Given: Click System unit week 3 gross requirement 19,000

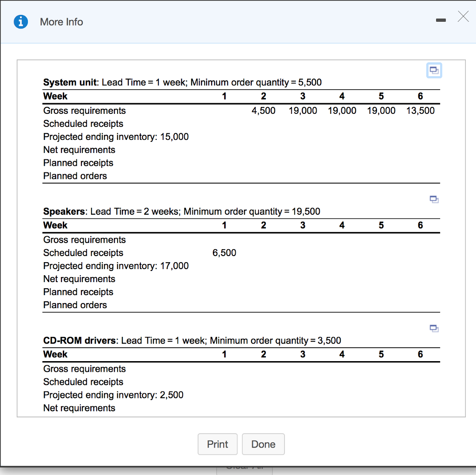Looking at the screenshot, I should pyautogui.click(x=303, y=111).
